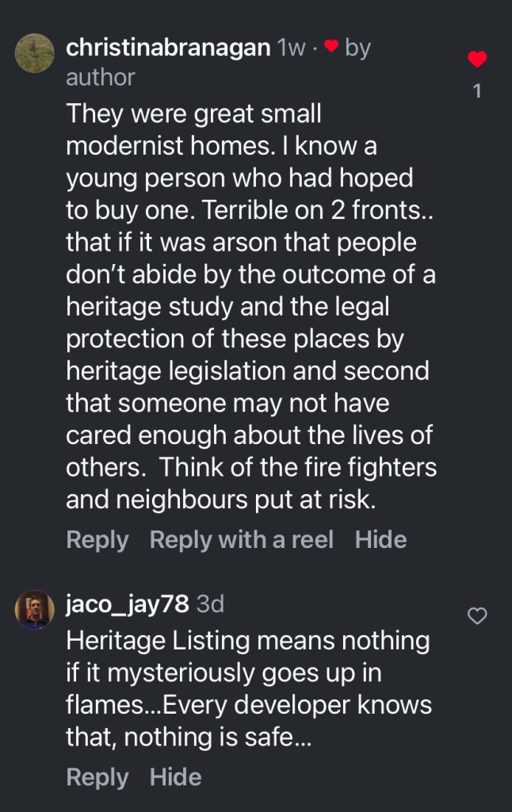
Task: Select the "They were great small" comment line
Action: 194,114
